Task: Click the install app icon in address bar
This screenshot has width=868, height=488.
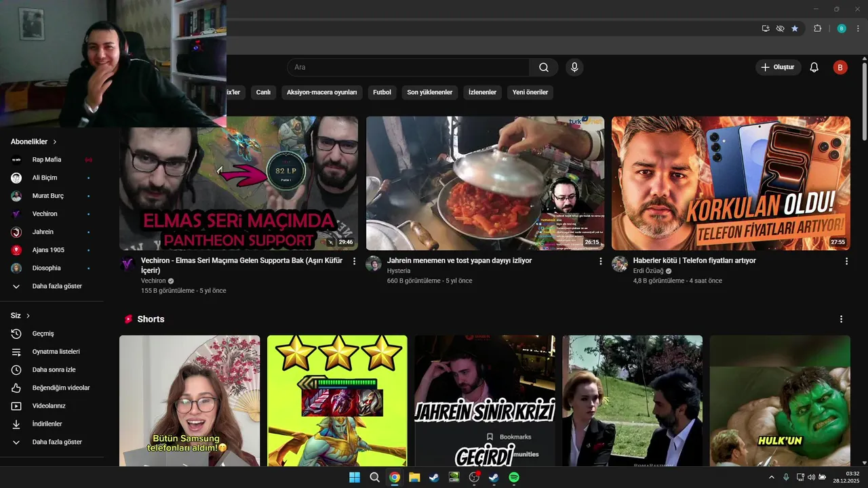Action: pyautogui.click(x=766, y=28)
